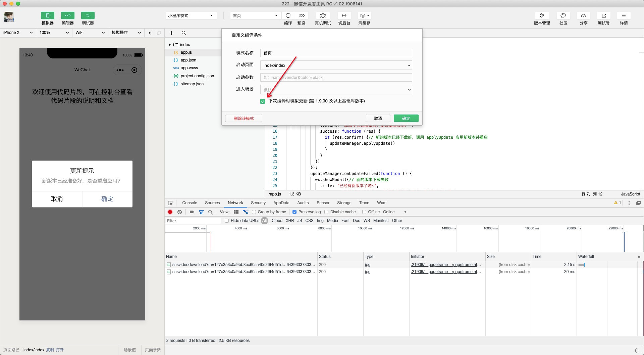
Task: Open the 100% zoom dropdown
Action: click(54, 33)
